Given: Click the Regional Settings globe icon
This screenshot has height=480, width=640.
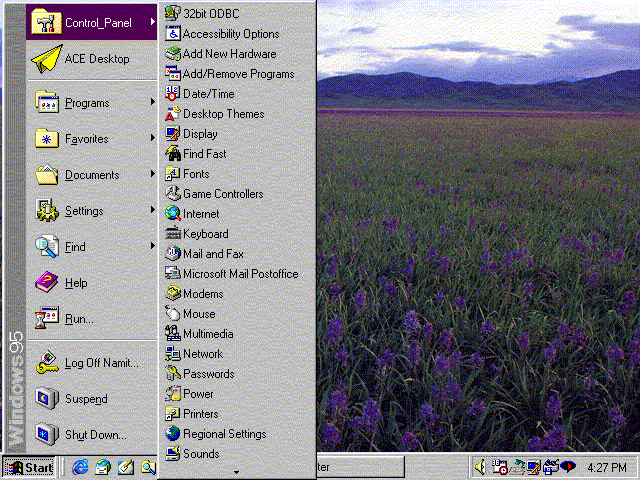Looking at the screenshot, I should click(x=173, y=433).
